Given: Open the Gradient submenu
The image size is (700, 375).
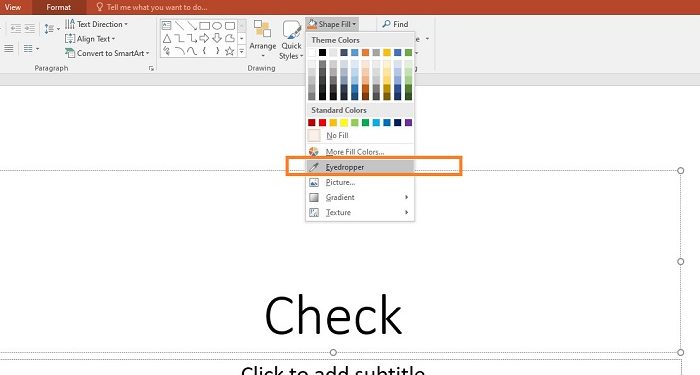Looking at the screenshot, I should tap(360, 197).
